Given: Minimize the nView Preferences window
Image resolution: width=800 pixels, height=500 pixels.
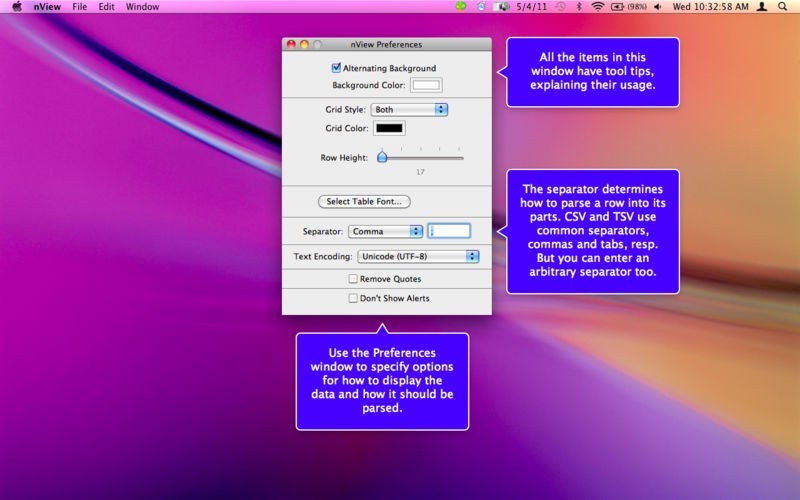Looking at the screenshot, I should pos(304,44).
